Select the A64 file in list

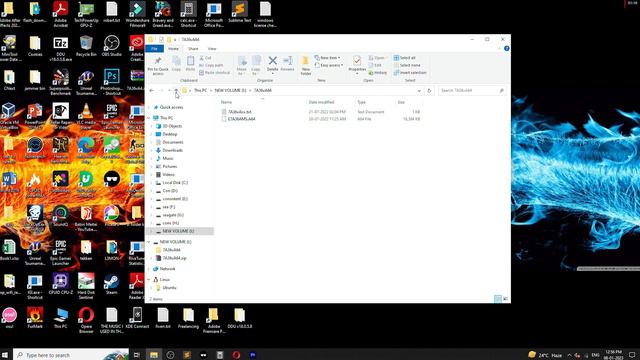(320, 119)
